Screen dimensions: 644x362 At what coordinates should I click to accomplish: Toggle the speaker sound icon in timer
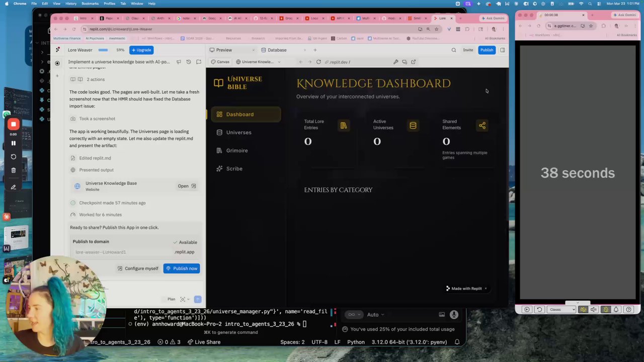point(594,310)
